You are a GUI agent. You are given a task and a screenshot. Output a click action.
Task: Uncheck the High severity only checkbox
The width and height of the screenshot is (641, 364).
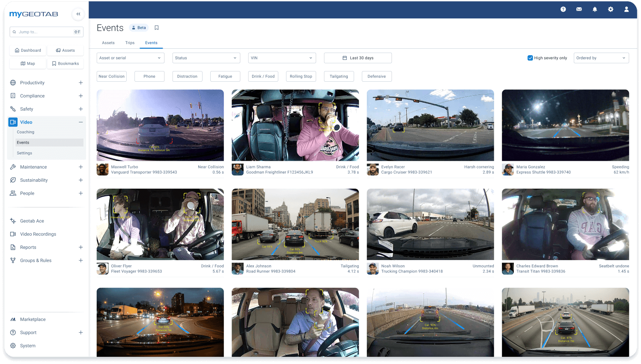pyautogui.click(x=530, y=58)
